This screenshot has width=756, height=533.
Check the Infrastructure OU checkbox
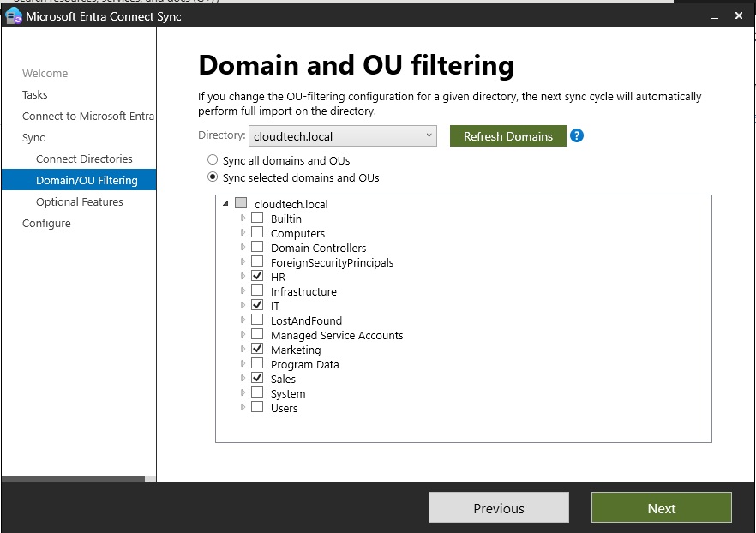[x=257, y=291]
